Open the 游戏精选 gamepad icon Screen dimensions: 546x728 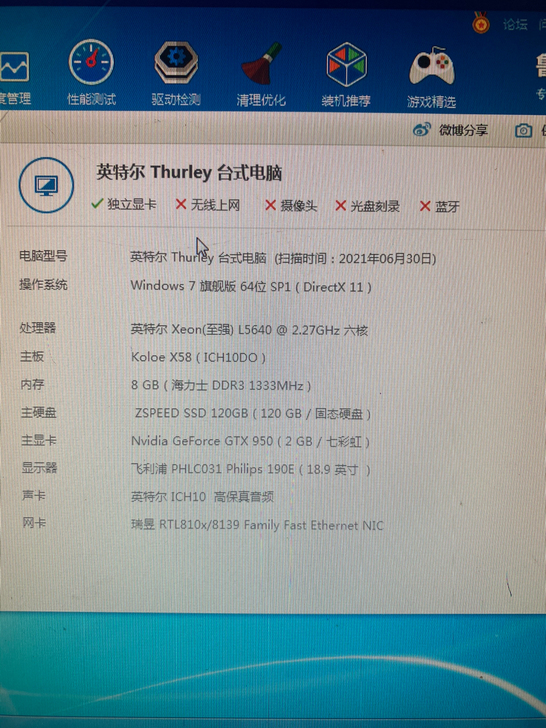pos(431,65)
